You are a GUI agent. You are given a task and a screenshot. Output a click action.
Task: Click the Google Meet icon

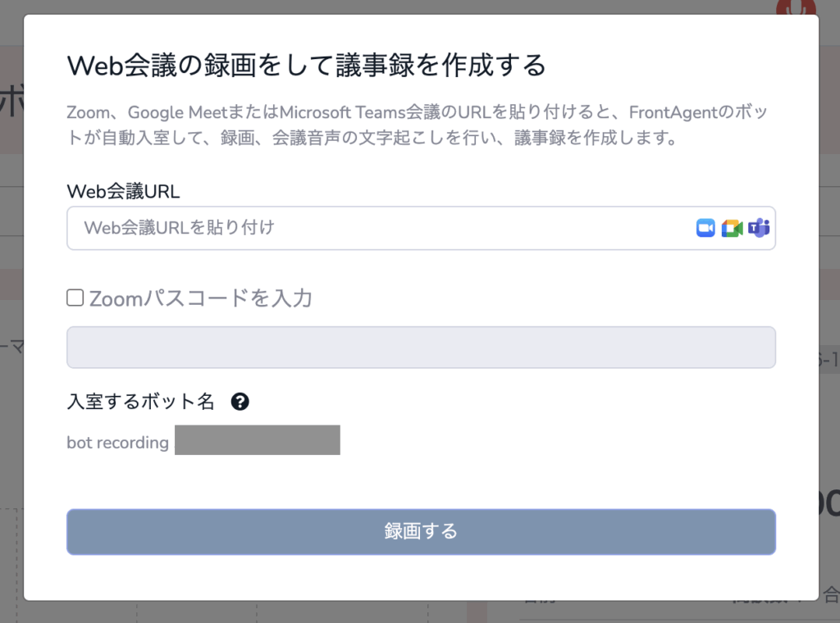click(732, 228)
